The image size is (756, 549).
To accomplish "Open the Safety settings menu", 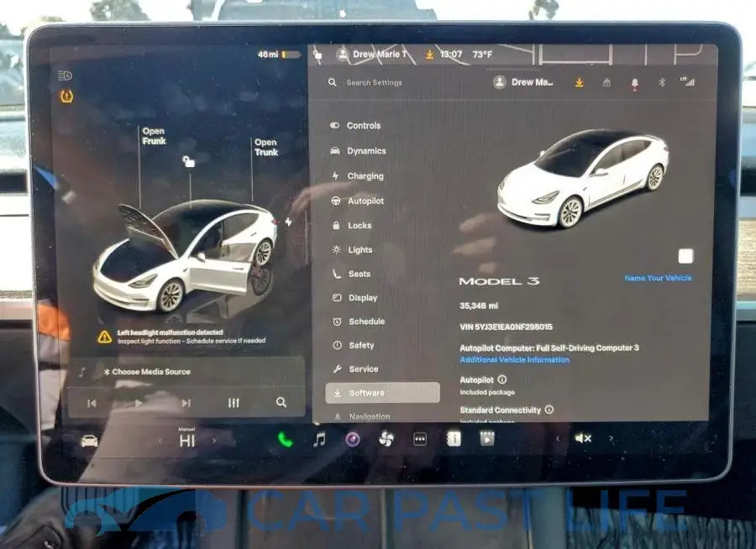I will click(x=354, y=345).
